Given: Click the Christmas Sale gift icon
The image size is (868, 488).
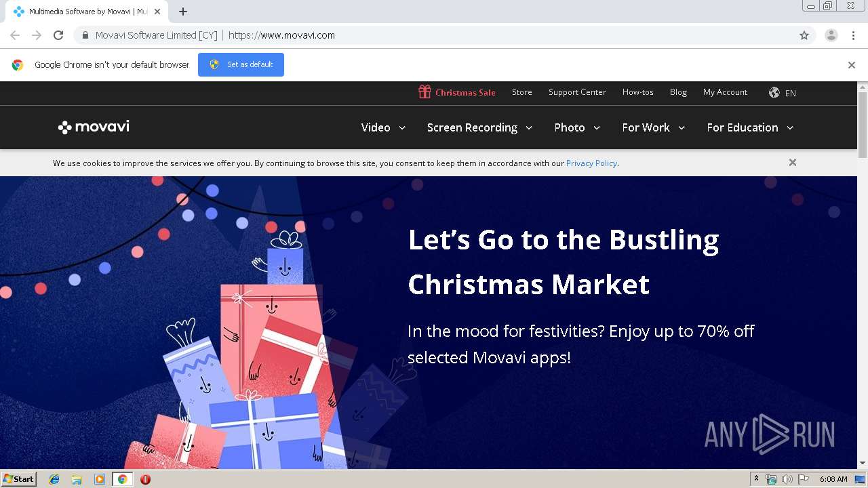Looking at the screenshot, I should coord(425,91).
